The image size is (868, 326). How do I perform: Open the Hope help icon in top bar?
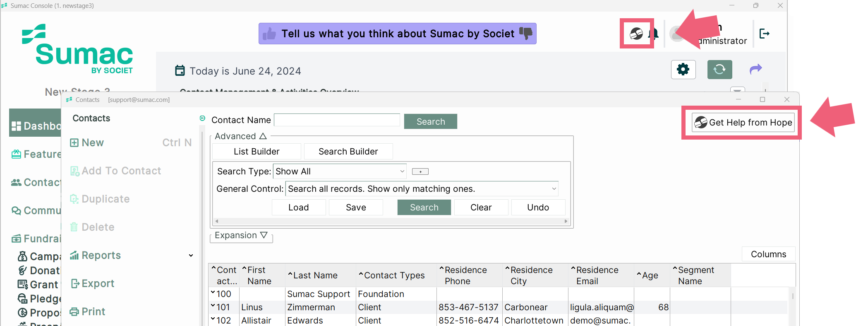tap(636, 34)
